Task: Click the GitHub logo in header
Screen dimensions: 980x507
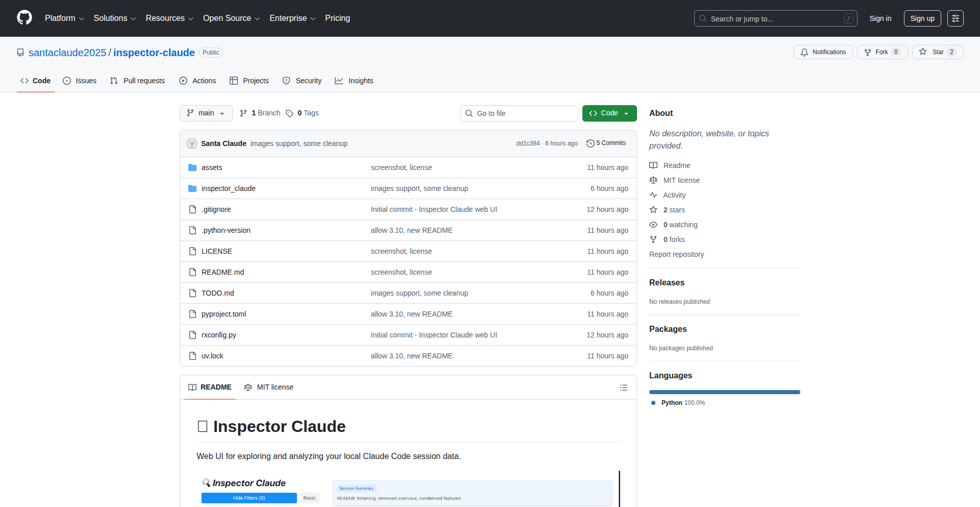Action: (x=24, y=18)
